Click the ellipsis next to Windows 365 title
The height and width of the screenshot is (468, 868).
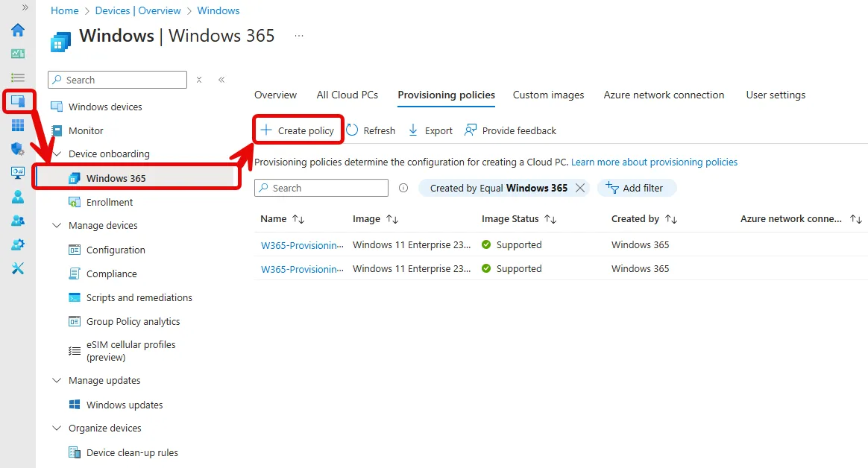click(x=299, y=36)
